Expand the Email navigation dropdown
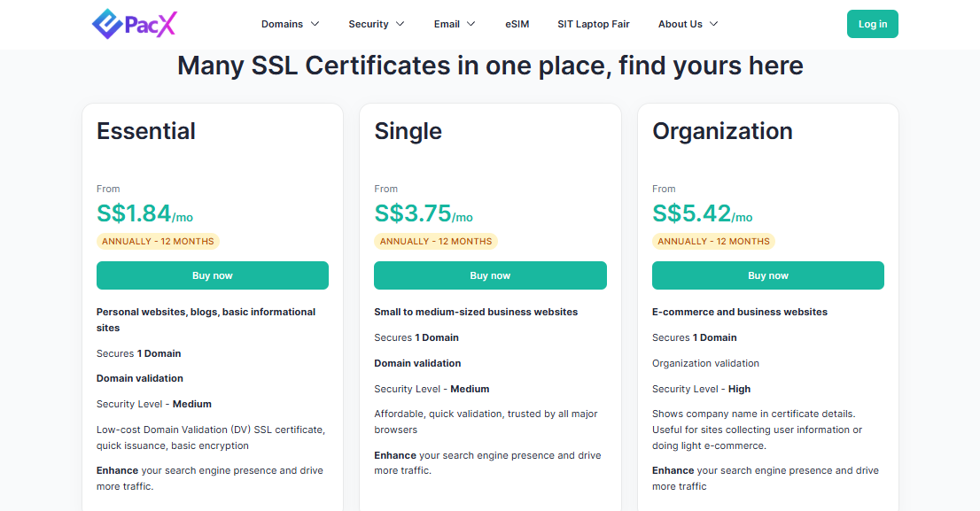980x511 pixels. click(x=454, y=24)
